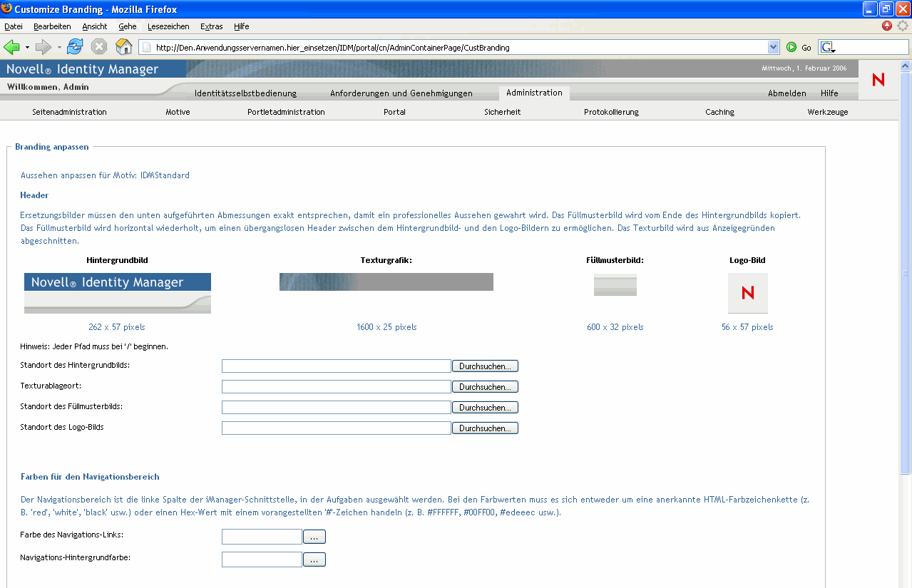
Task: Expand the URL address bar dropdown
Action: (x=774, y=47)
